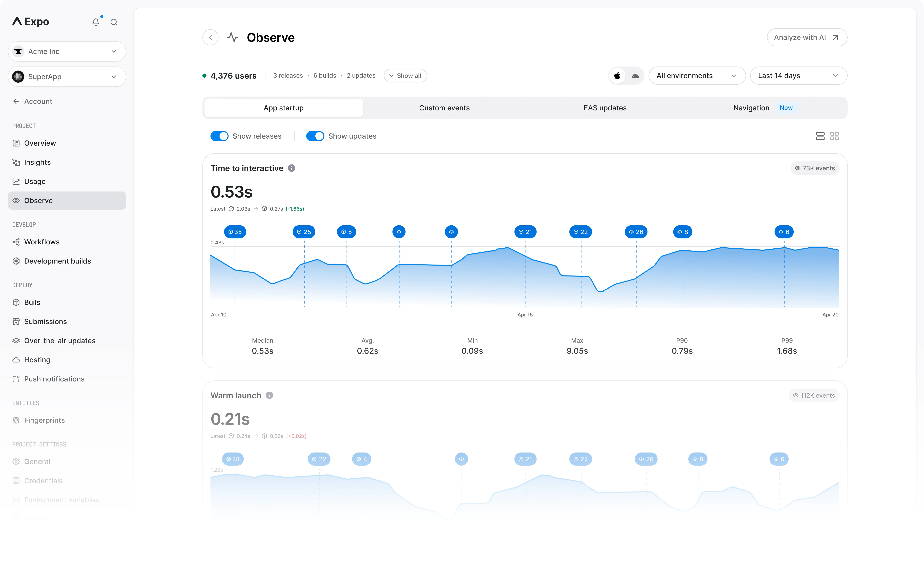924x581 pixels.
Task: Switch to the grid layout view icon
Action: [834, 136]
